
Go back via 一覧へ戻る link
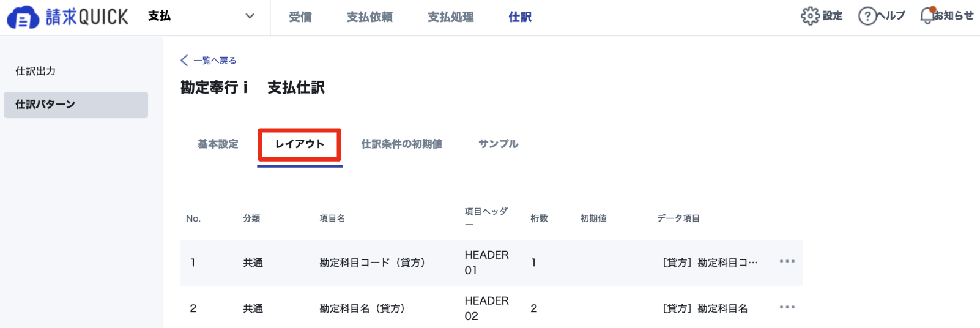coord(215,61)
